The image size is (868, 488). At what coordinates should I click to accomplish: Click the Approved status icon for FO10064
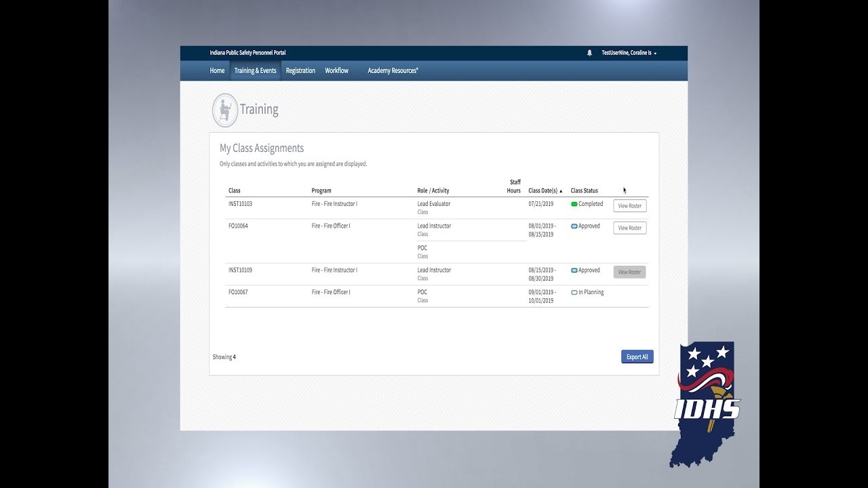coord(574,226)
